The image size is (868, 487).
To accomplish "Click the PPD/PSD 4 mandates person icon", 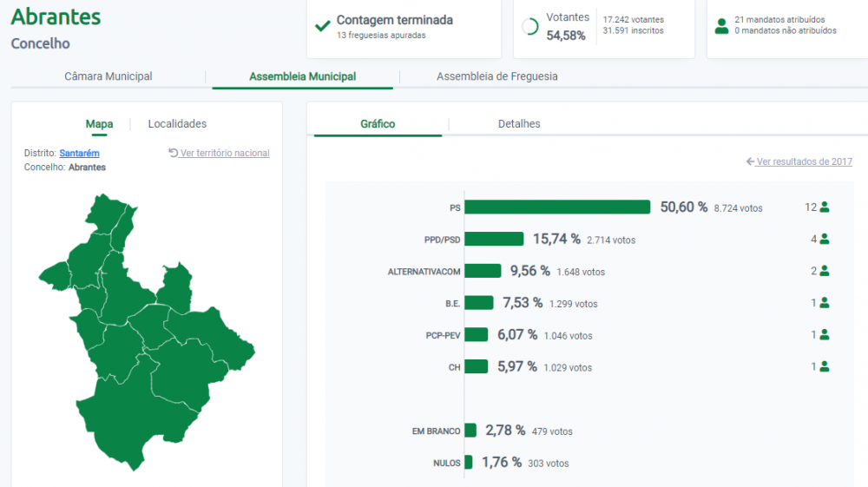I will 825,239.
